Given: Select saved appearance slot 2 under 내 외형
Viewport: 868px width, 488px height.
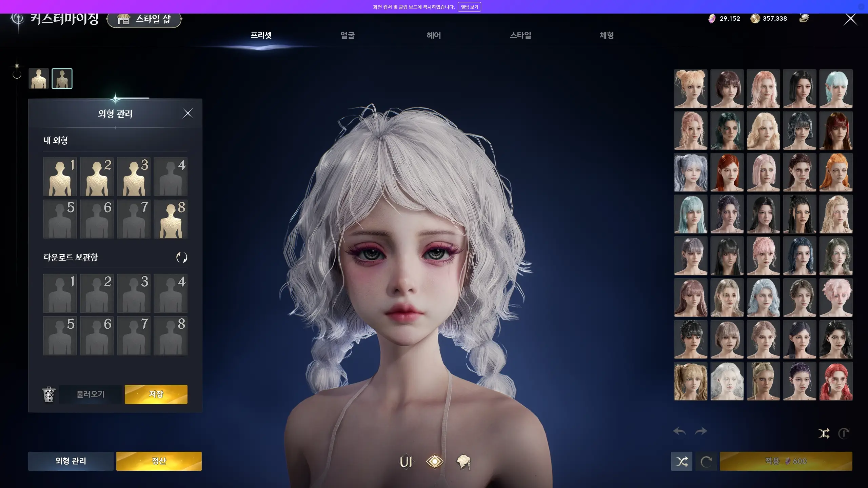Looking at the screenshot, I should pyautogui.click(x=97, y=177).
